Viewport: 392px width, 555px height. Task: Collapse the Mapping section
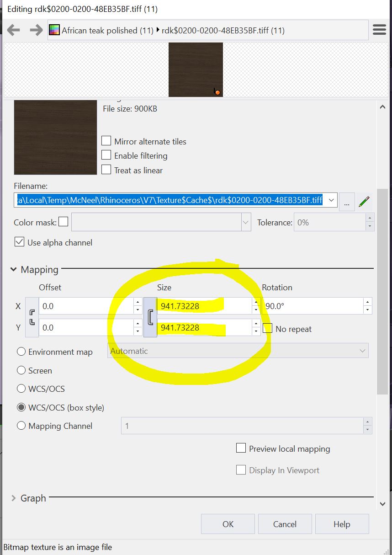click(13, 269)
